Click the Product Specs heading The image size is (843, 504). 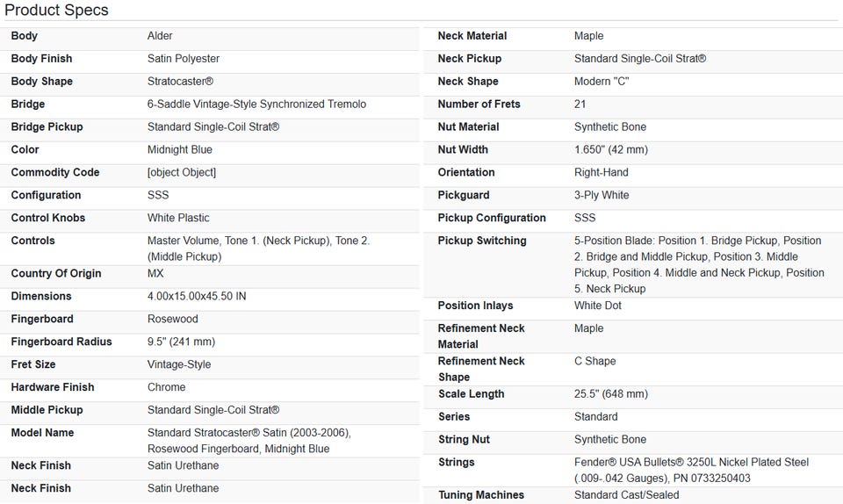[x=57, y=11]
